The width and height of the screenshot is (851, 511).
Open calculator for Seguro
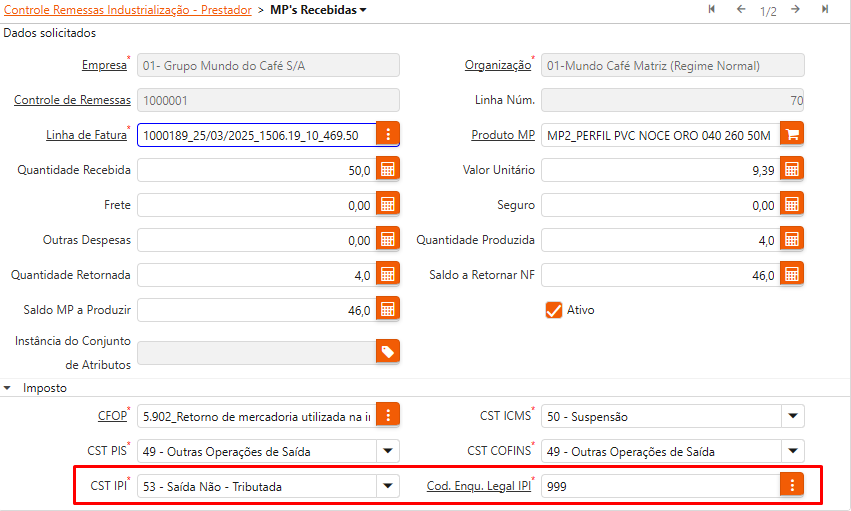click(792, 205)
